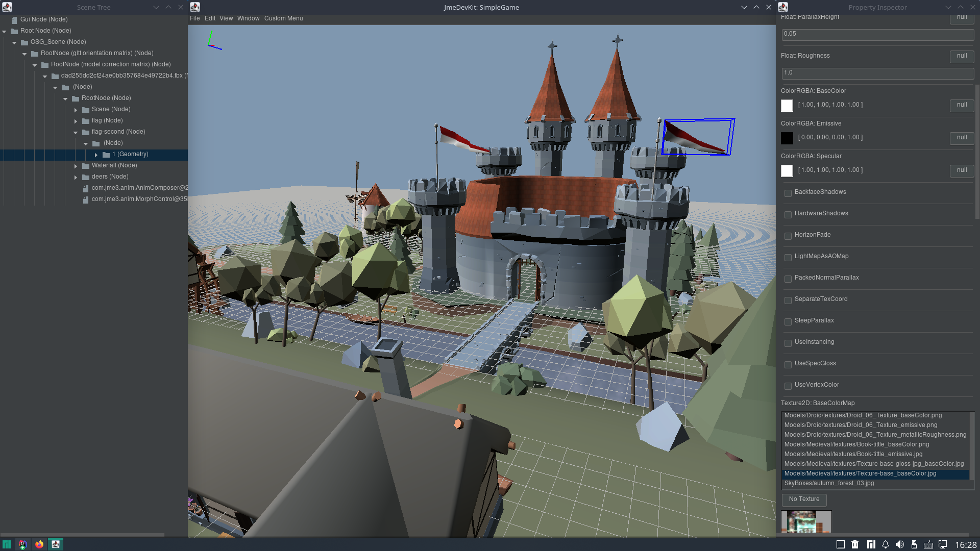Open the notifications bell icon
Viewport: 980px width, 551px height.
pos(886,544)
